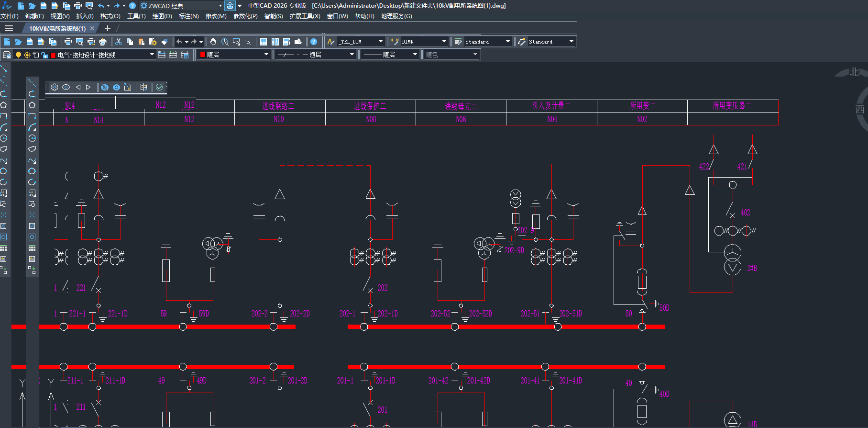This screenshot has width=868, height=428.
Task: Select the Table tool in floating Draw toolbar
Action: coord(32,248)
